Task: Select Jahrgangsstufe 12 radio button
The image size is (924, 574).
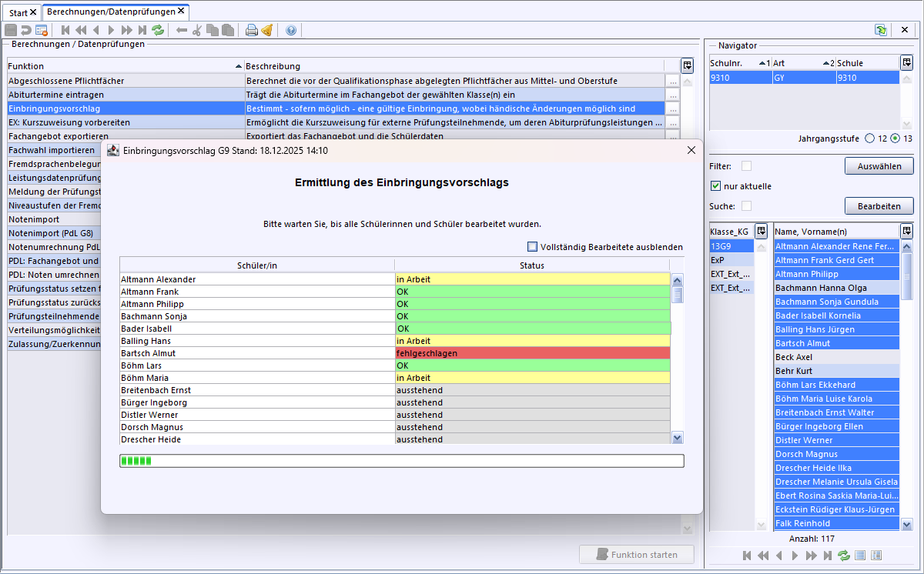Action: (x=870, y=138)
